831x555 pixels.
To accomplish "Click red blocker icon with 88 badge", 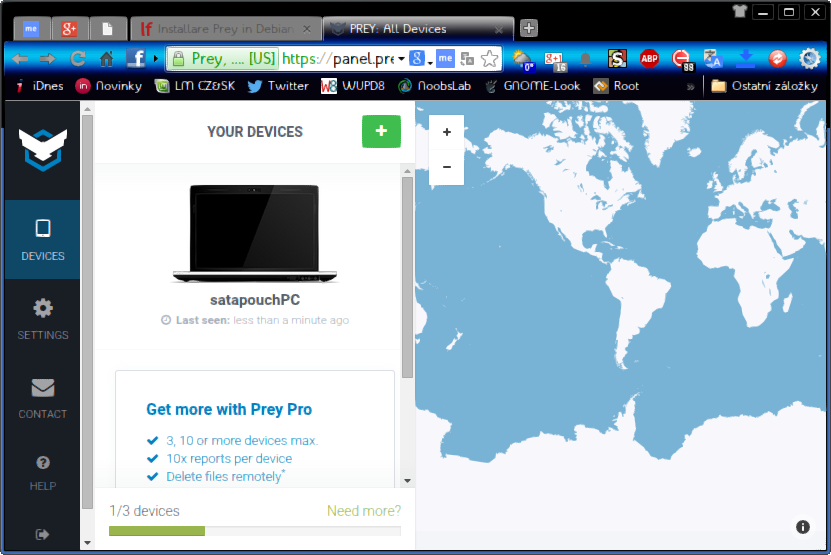I will [683, 60].
